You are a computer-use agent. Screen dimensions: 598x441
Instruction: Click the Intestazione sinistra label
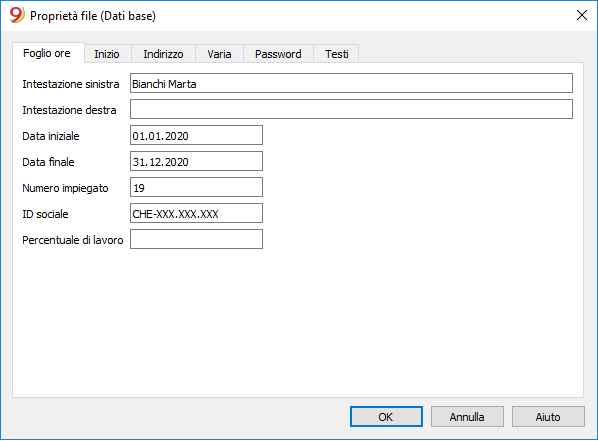tap(71, 84)
